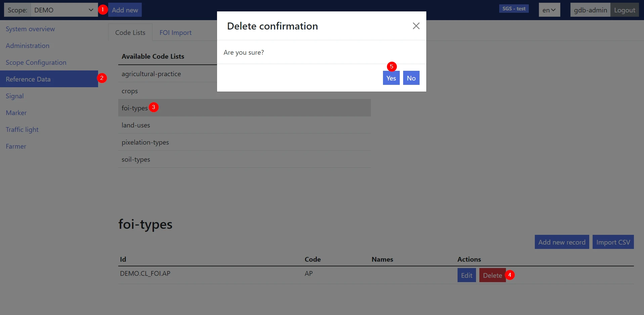The height and width of the screenshot is (315, 644).
Task: Select the soil-types code list row
Action: [136, 159]
